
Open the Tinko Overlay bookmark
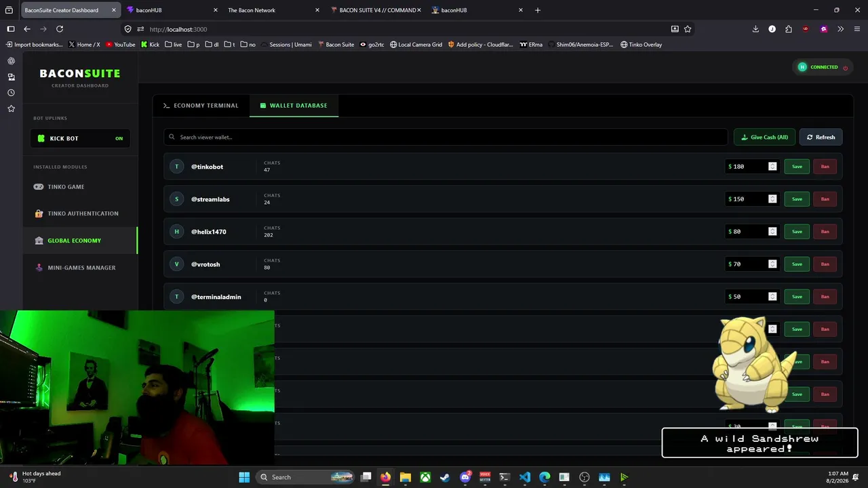[x=641, y=45]
